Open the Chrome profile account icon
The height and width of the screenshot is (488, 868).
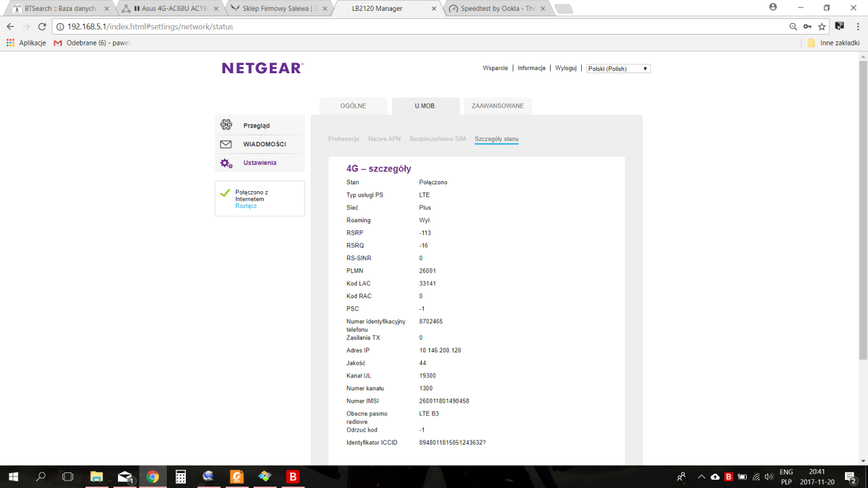(773, 7)
